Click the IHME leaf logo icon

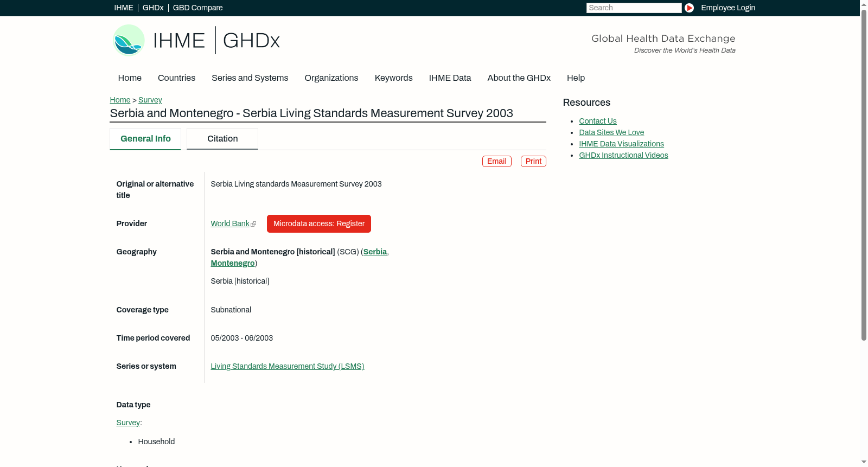pyautogui.click(x=129, y=40)
